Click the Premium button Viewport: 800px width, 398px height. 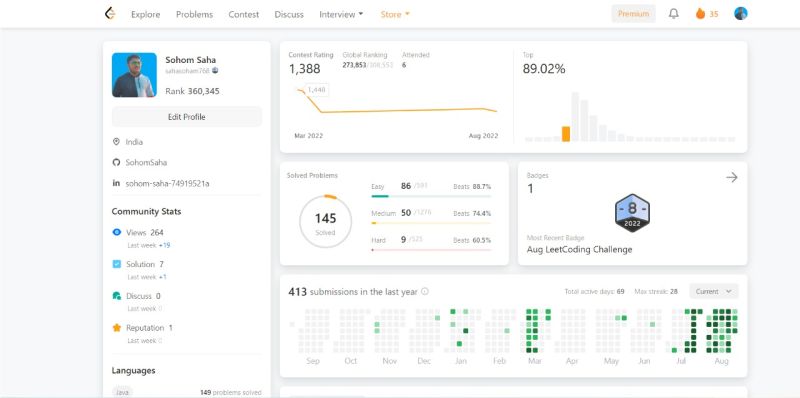pos(633,14)
